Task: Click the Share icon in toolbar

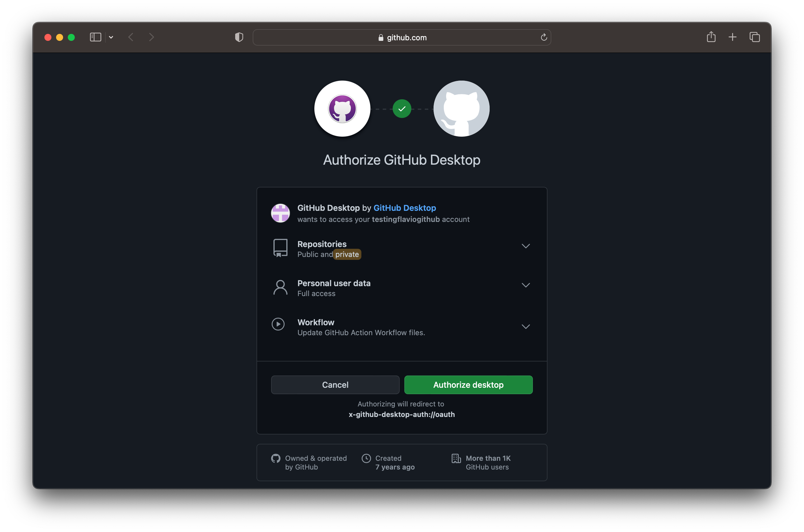Action: (x=711, y=36)
